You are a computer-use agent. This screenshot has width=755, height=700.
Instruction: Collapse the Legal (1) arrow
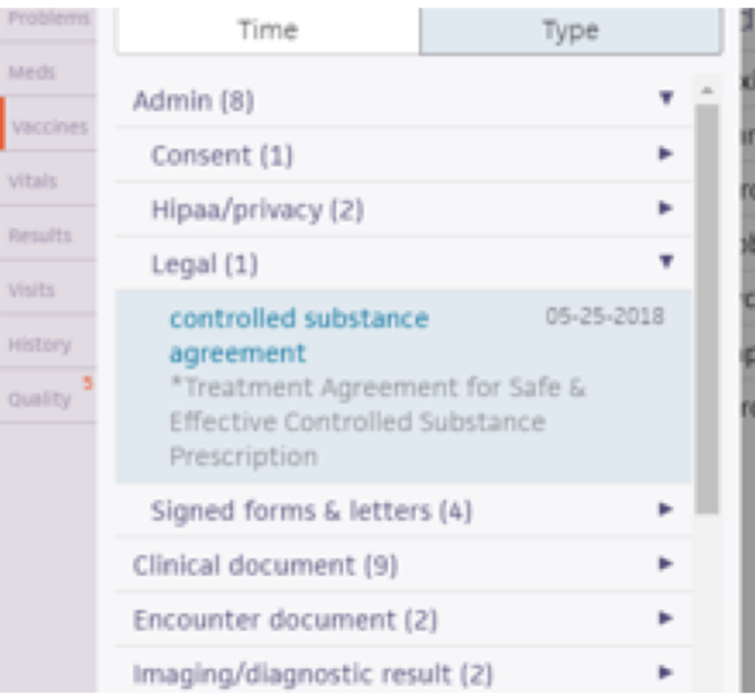[666, 262]
